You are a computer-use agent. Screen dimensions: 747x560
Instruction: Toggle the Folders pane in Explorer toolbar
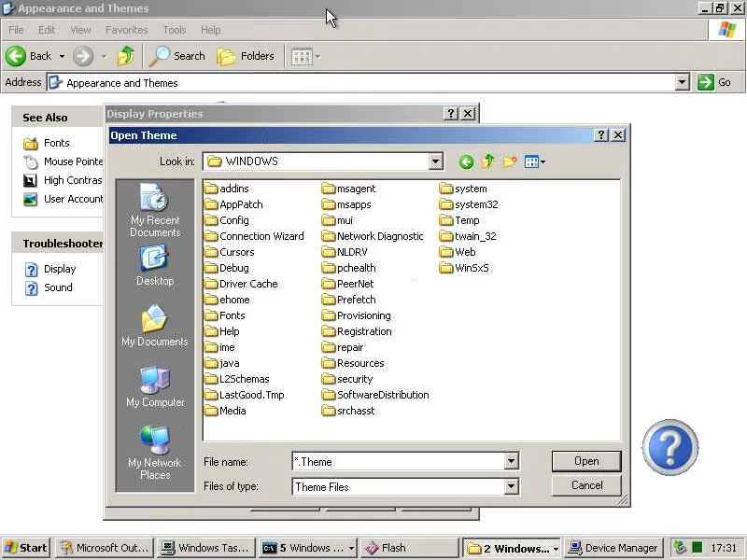(x=246, y=56)
